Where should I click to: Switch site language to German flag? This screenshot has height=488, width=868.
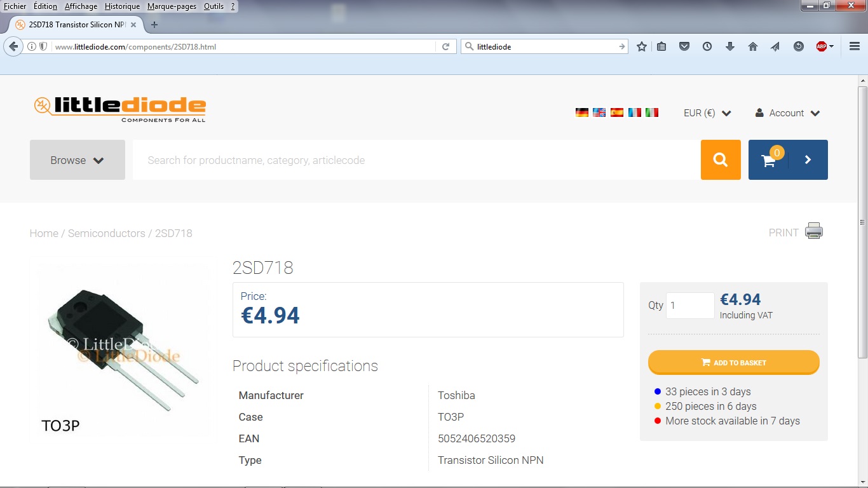click(x=582, y=112)
